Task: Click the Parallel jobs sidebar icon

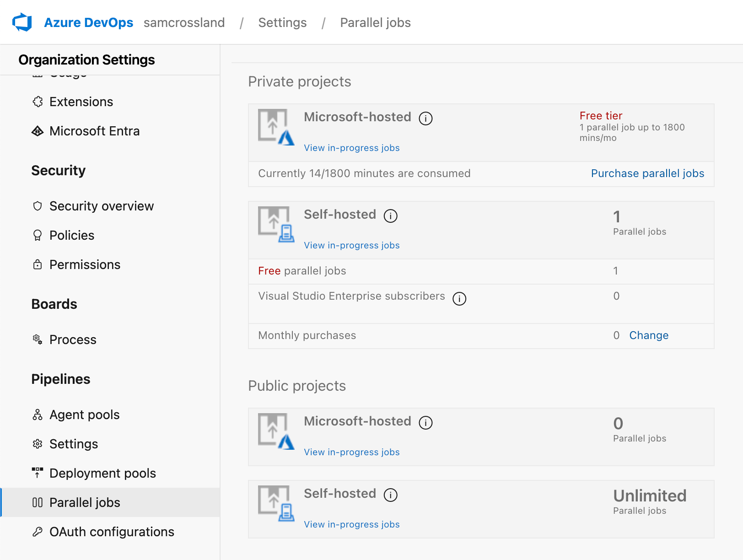Action: coord(38,502)
